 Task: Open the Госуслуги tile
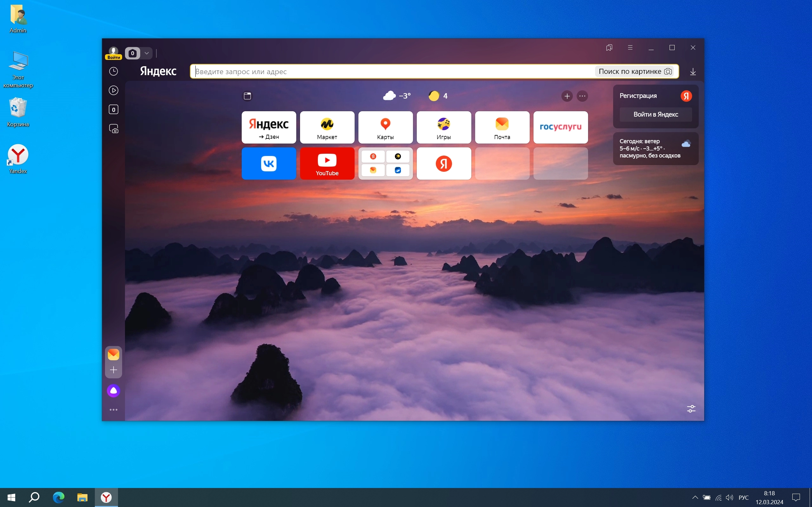point(560,127)
